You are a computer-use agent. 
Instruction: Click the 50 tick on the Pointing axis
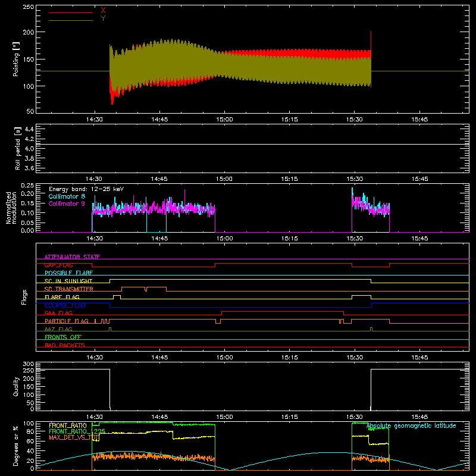(x=30, y=111)
